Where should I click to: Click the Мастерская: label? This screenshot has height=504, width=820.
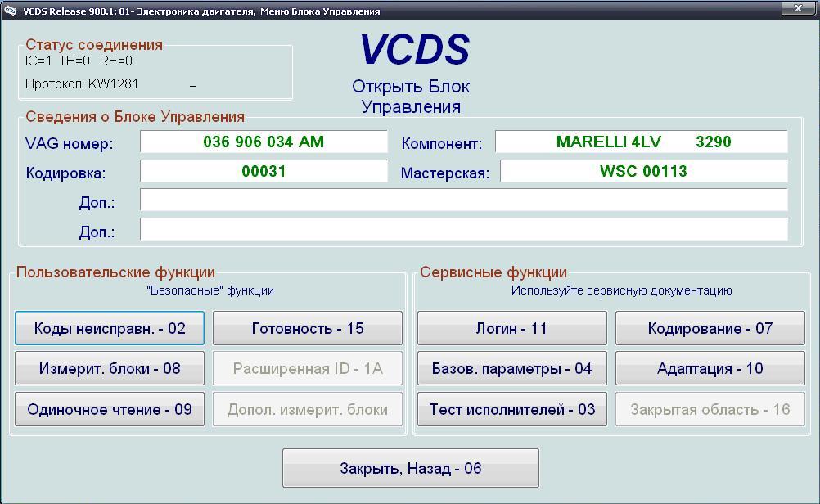[445, 173]
